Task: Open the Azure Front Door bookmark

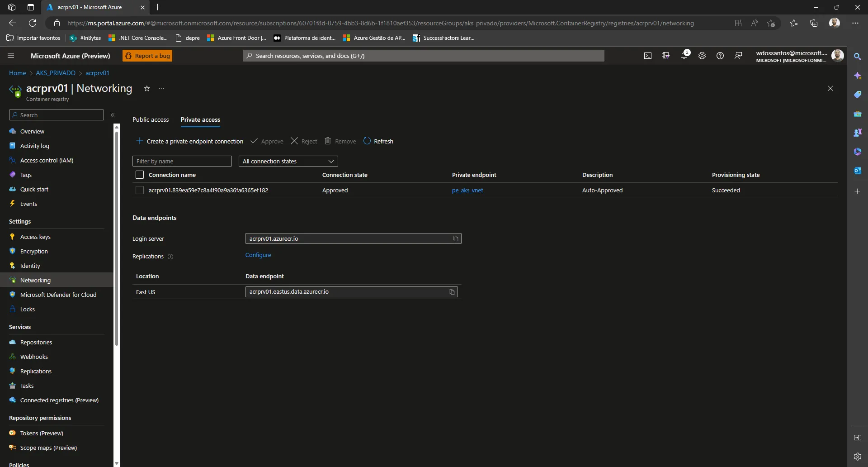Action: [236, 38]
